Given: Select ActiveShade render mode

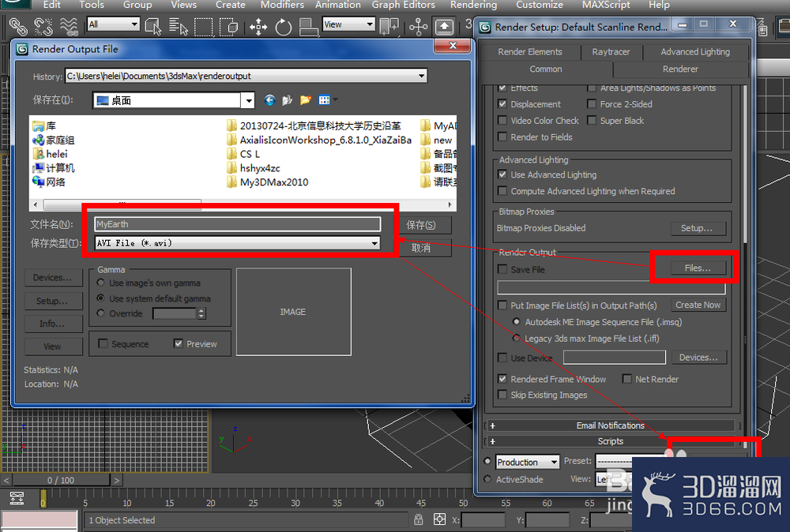Looking at the screenshot, I should tap(487, 479).
